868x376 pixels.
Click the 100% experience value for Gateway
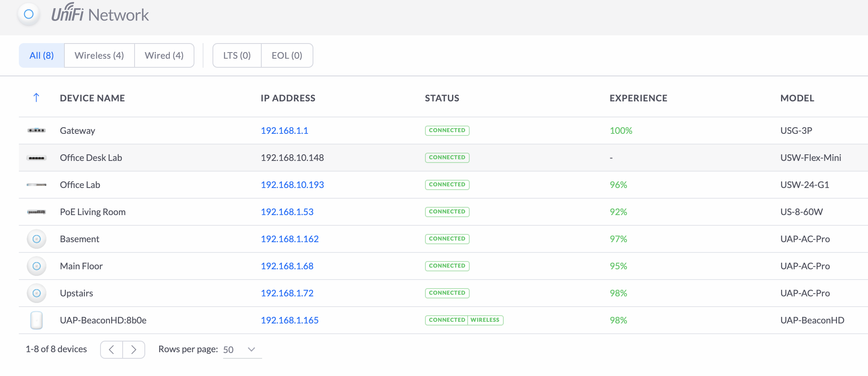[621, 131]
